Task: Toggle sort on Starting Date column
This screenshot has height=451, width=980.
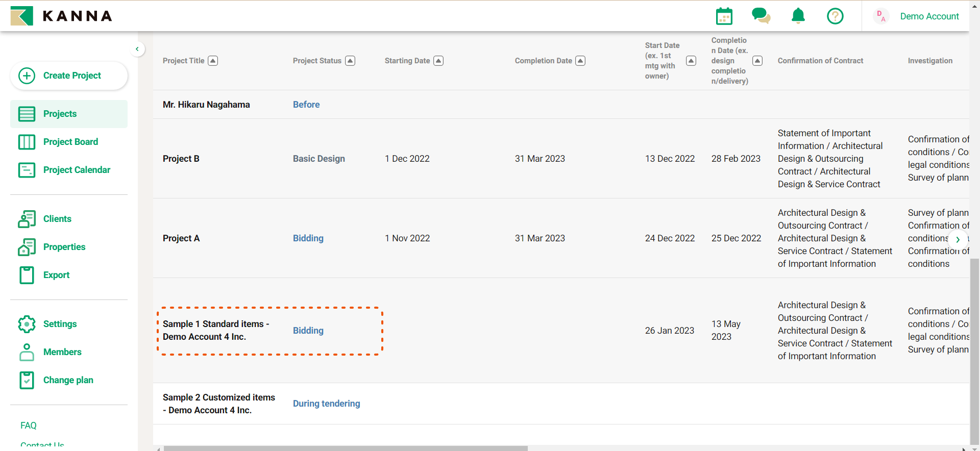Action: pos(438,61)
